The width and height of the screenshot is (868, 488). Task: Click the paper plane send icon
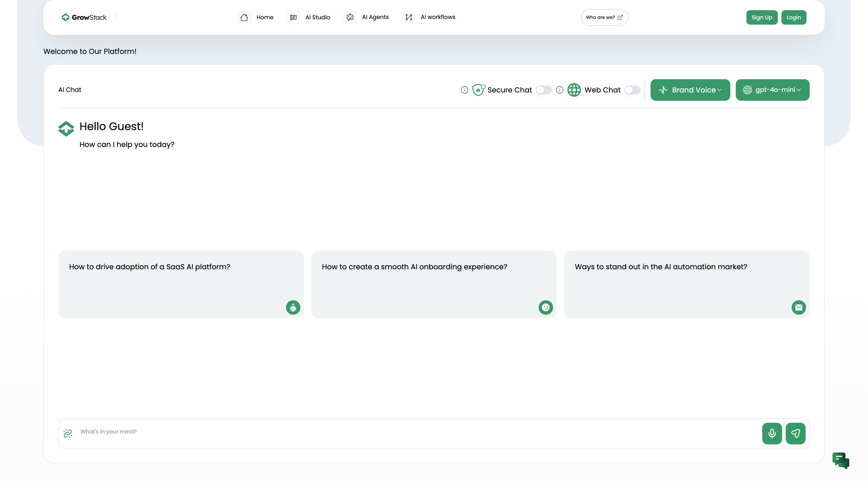795,433
